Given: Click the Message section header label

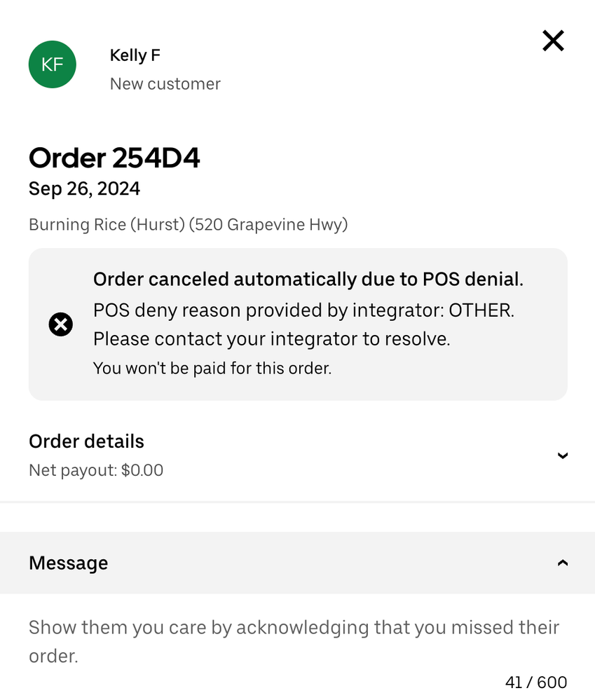Looking at the screenshot, I should pos(68,563).
